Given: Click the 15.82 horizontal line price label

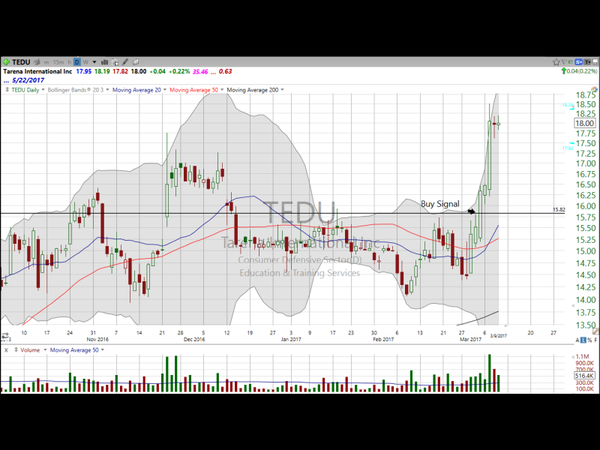Looking at the screenshot, I should click(x=559, y=209).
